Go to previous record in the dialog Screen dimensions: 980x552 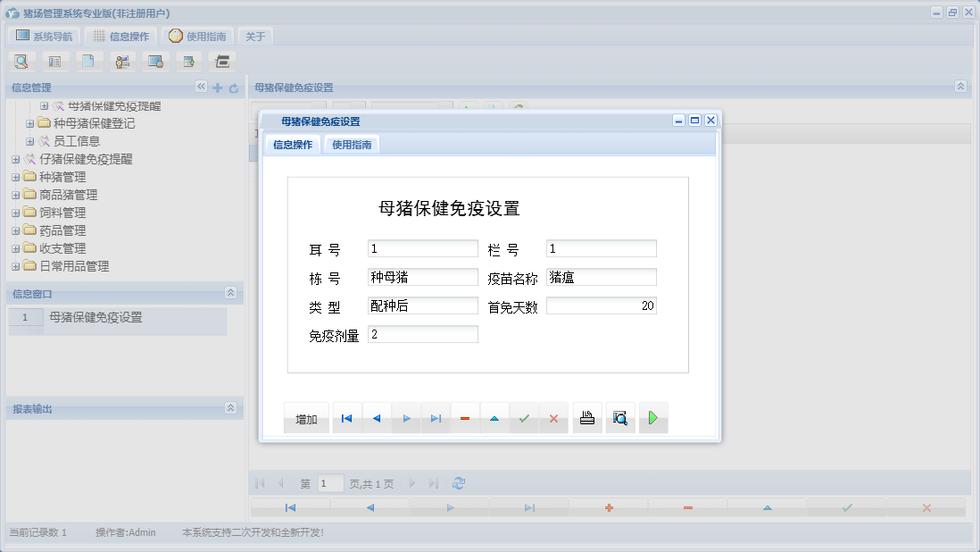377,418
